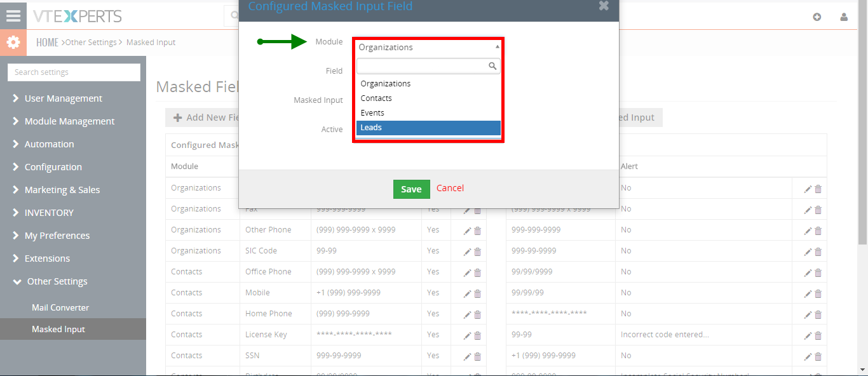This screenshot has width=868, height=376.
Task: Save the masked input field
Action: coord(411,189)
